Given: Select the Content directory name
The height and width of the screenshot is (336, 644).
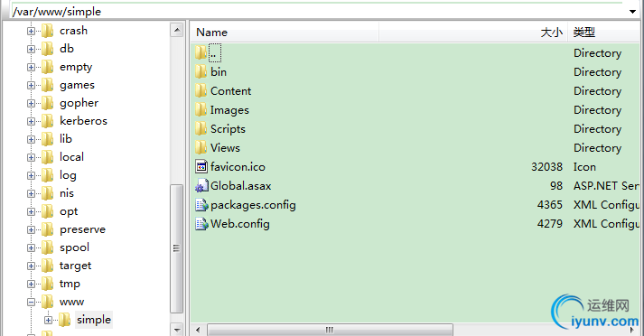Looking at the screenshot, I should point(231,91).
